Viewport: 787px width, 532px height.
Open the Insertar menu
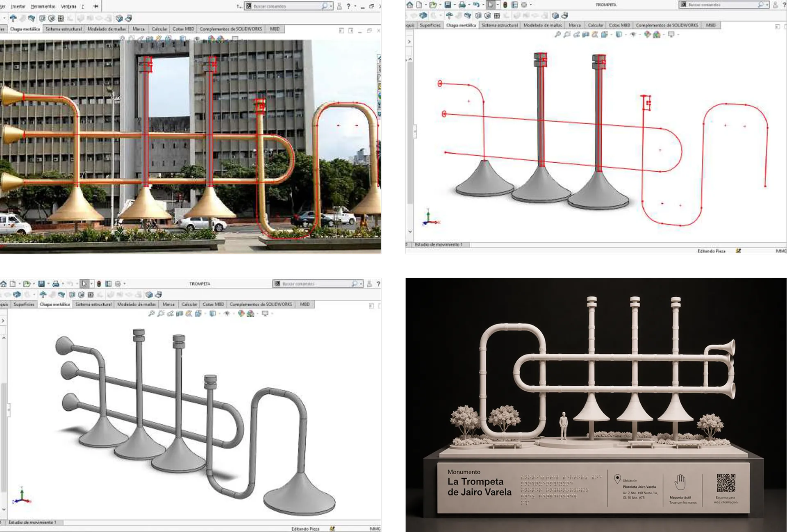coord(18,7)
